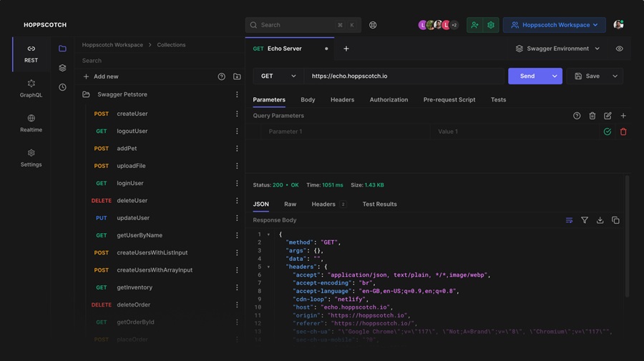Click Add new collection
Image resolution: width=644 pixels, height=361 pixels.
[x=101, y=76]
